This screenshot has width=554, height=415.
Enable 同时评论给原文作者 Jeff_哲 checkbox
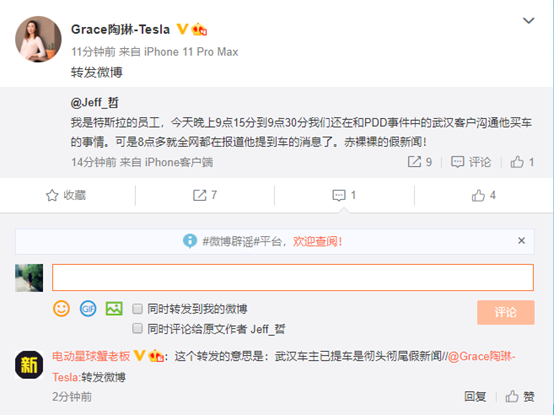[137, 329]
